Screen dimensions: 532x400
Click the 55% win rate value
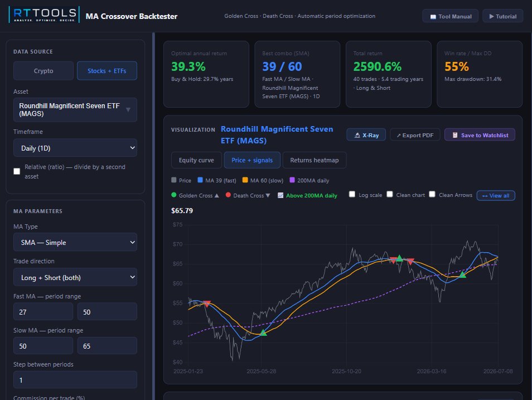pyautogui.click(x=457, y=66)
